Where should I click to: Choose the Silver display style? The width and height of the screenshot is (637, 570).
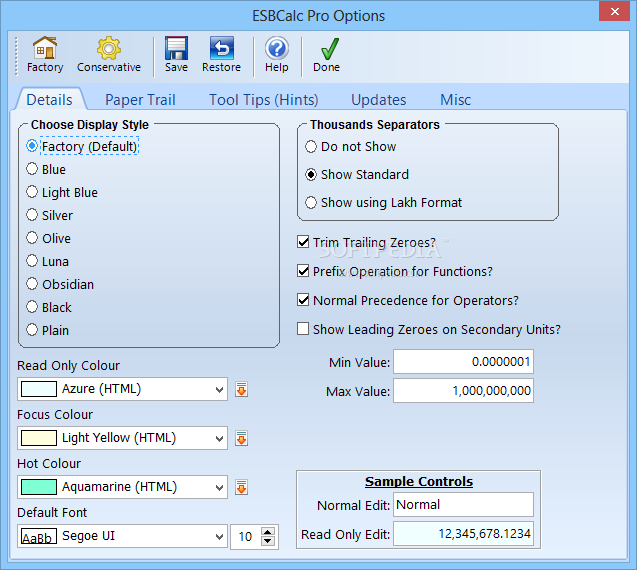click(50, 215)
